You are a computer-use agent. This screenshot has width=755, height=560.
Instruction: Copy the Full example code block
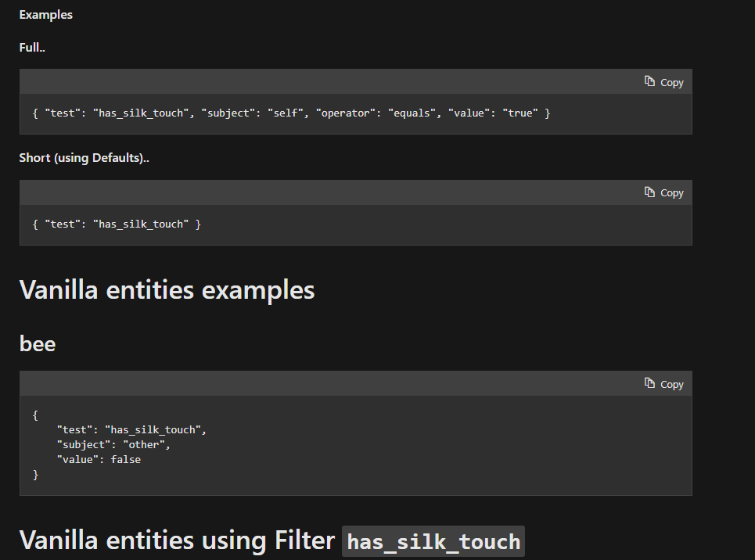coord(663,81)
